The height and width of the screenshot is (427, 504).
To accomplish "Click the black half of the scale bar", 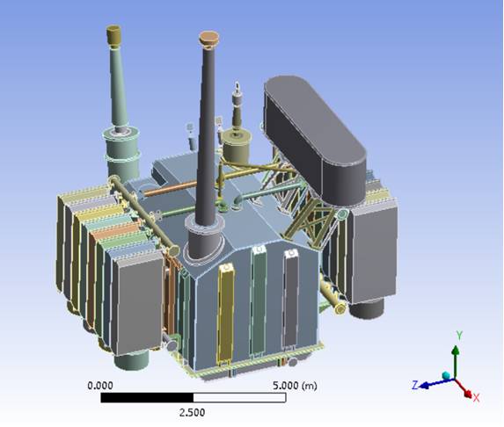I will tap(147, 397).
